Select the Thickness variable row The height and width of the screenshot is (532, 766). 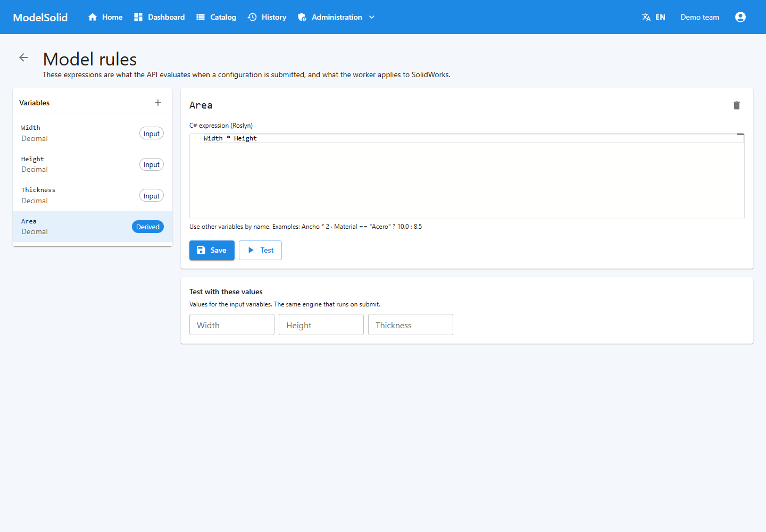[x=93, y=195]
